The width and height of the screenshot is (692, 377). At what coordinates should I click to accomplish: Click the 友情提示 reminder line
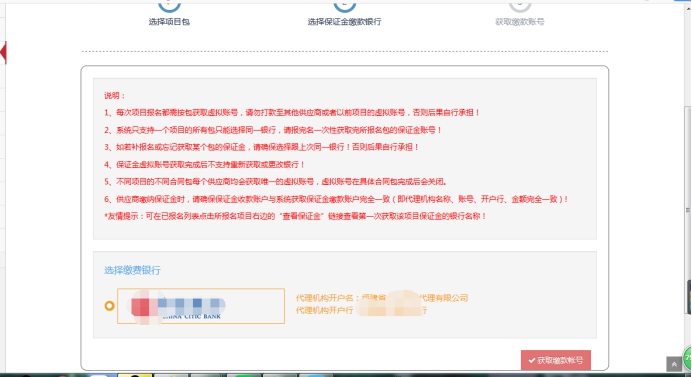[x=295, y=216]
